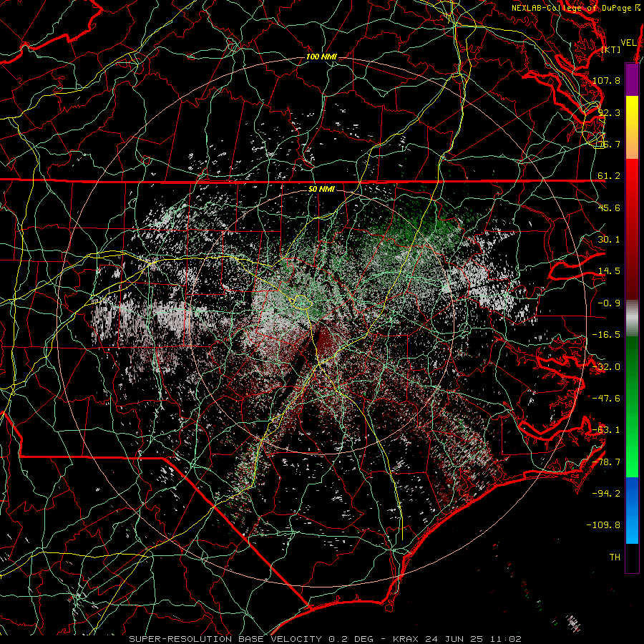Screen dimensions: 644x644
Task: Select the 107.8 value on velocity scale
Action: (x=606, y=80)
